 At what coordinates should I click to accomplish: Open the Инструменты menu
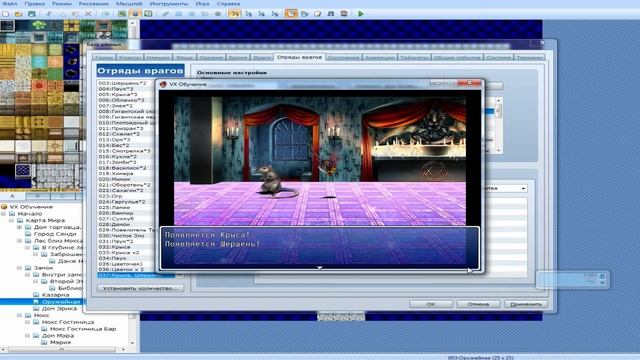pyautogui.click(x=169, y=4)
